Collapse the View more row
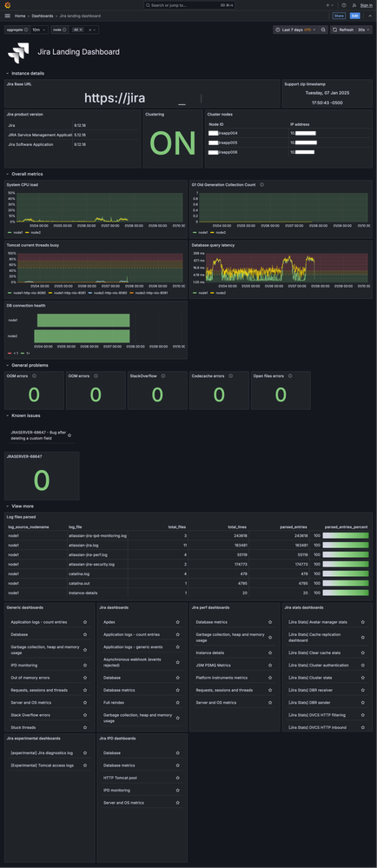 point(21,506)
